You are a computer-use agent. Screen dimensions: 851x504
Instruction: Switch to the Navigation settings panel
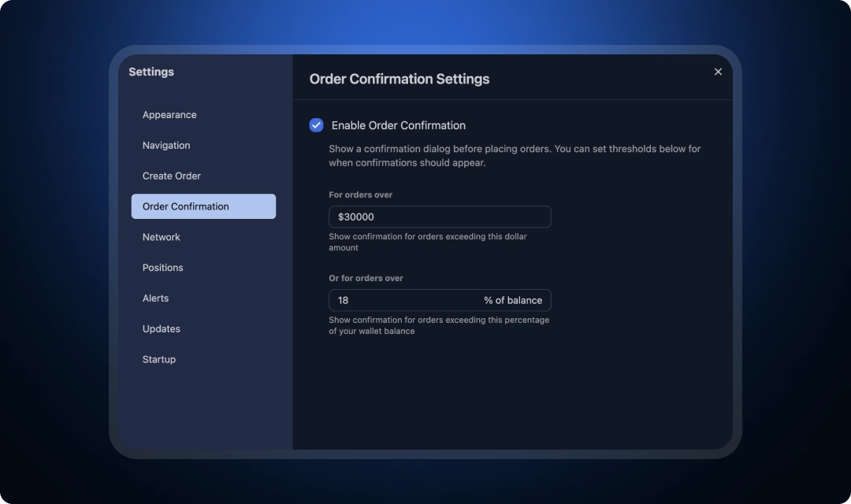click(x=166, y=145)
